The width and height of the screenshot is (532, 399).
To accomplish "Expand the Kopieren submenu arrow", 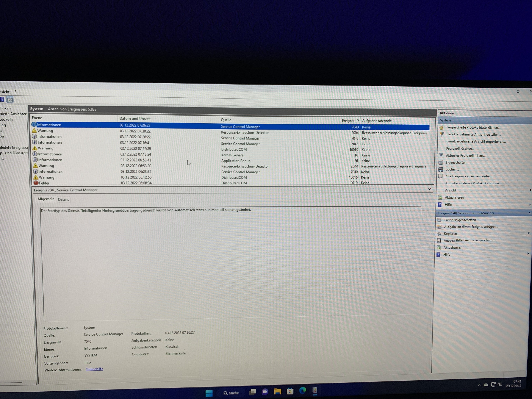I will 529,233.
